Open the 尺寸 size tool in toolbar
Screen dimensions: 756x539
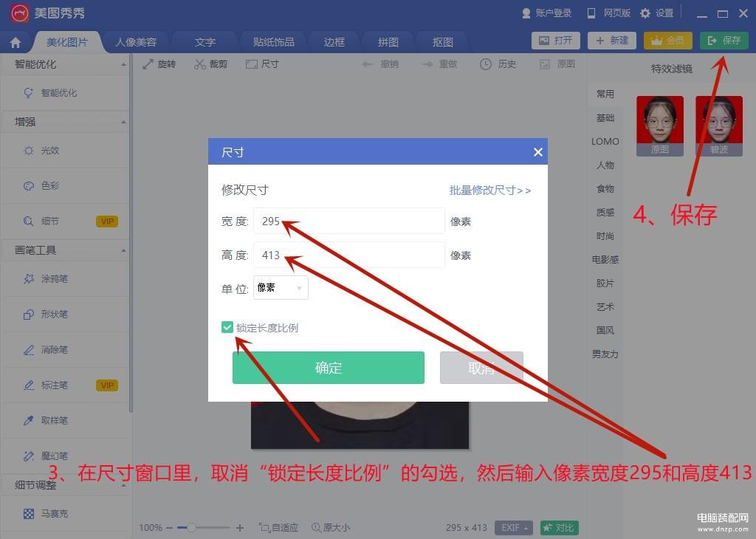(x=262, y=64)
